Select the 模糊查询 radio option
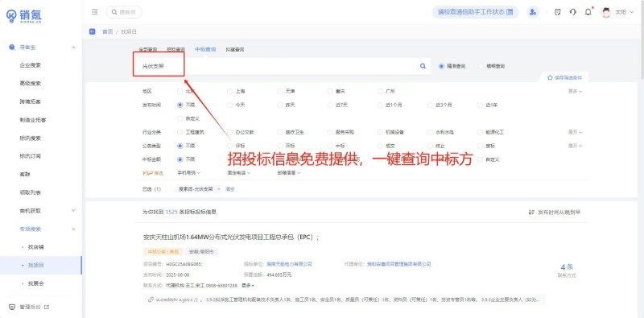 pyautogui.click(x=481, y=66)
